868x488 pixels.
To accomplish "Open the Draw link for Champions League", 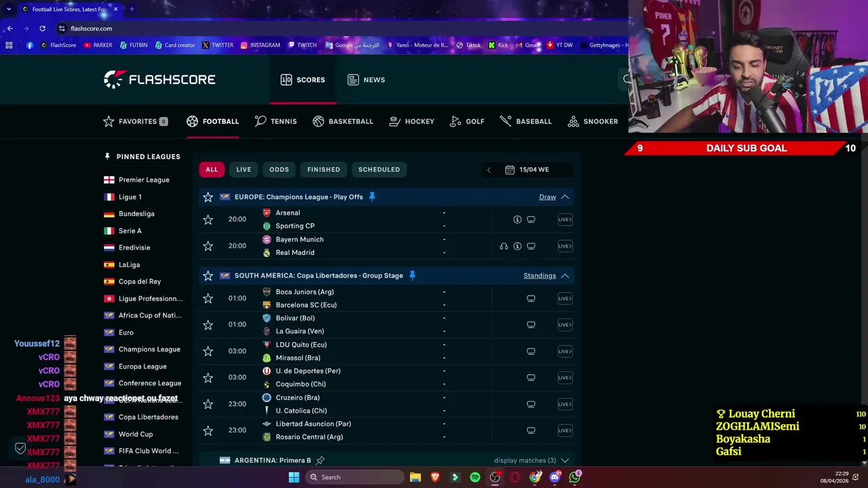I will (547, 197).
